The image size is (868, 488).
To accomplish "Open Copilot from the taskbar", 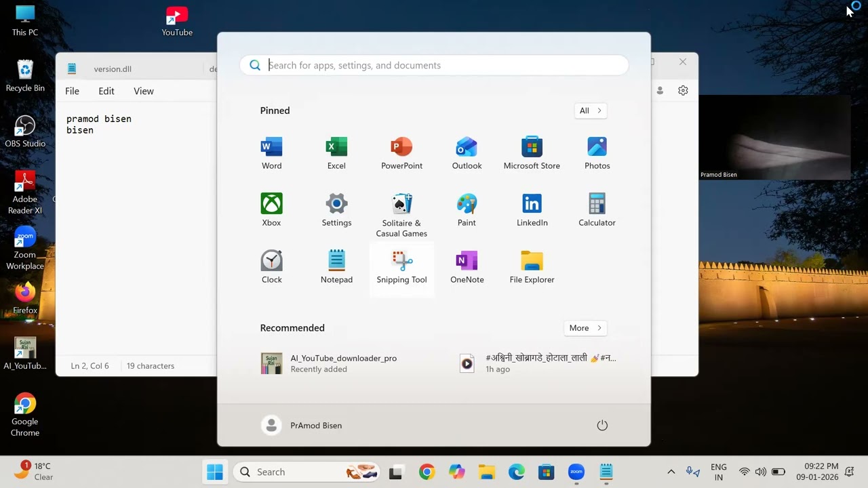I will click(x=457, y=472).
